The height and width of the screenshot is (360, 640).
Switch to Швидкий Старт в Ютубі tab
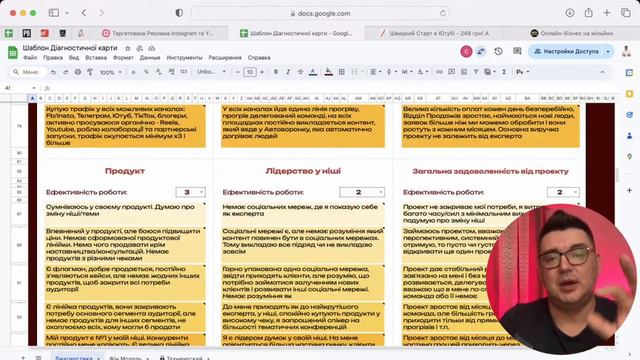coord(434,33)
